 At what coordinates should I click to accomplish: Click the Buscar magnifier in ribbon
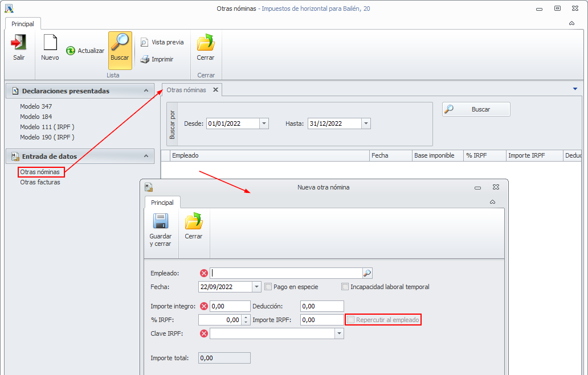pyautogui.click(x=120, y=44)
